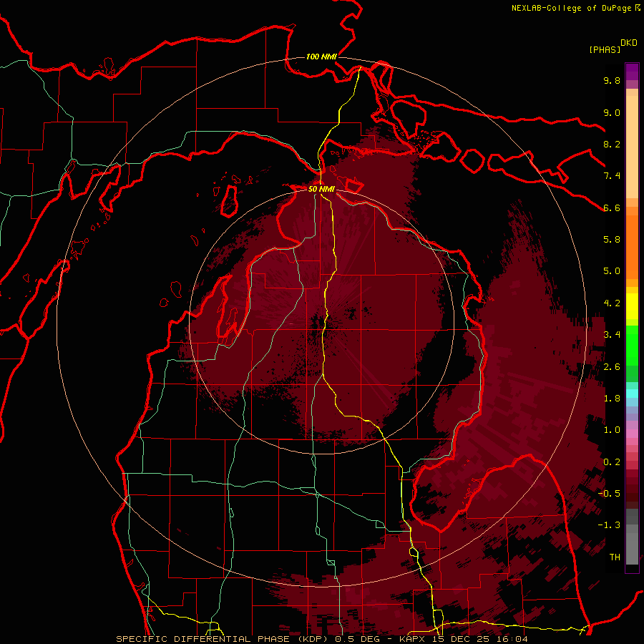Click the 50 NMI range ring label

[x=321, y=189]
